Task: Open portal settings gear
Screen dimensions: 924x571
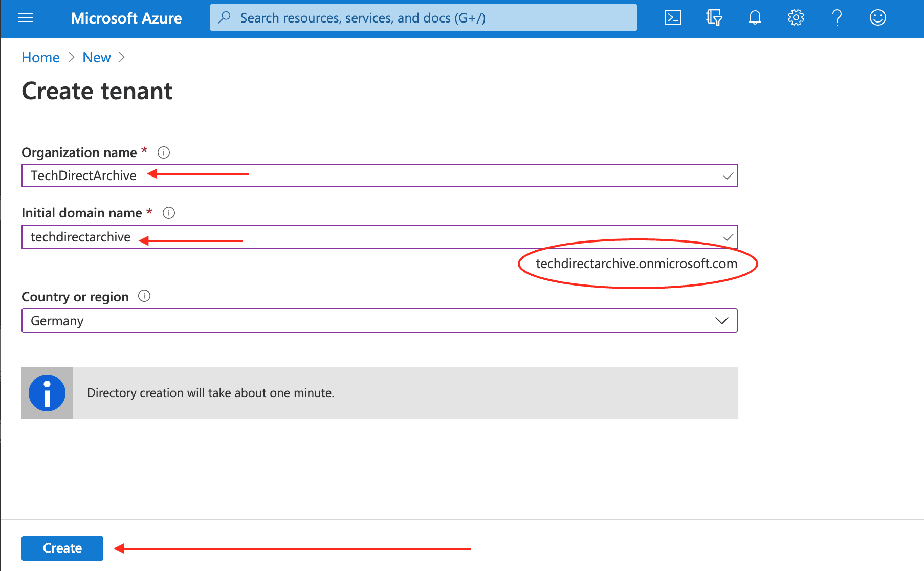Action: [x=796, y=18]
